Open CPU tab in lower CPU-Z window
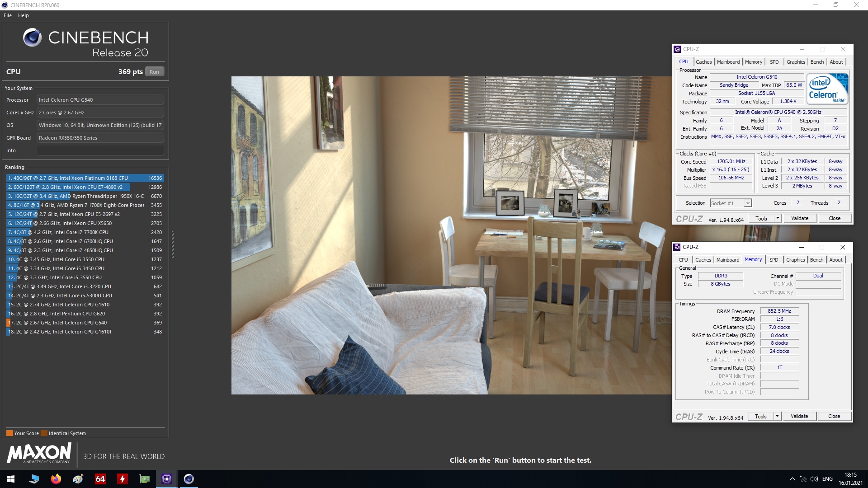Image resolution: width=868 pixels, height=488 pixels. tap(683, 260)
